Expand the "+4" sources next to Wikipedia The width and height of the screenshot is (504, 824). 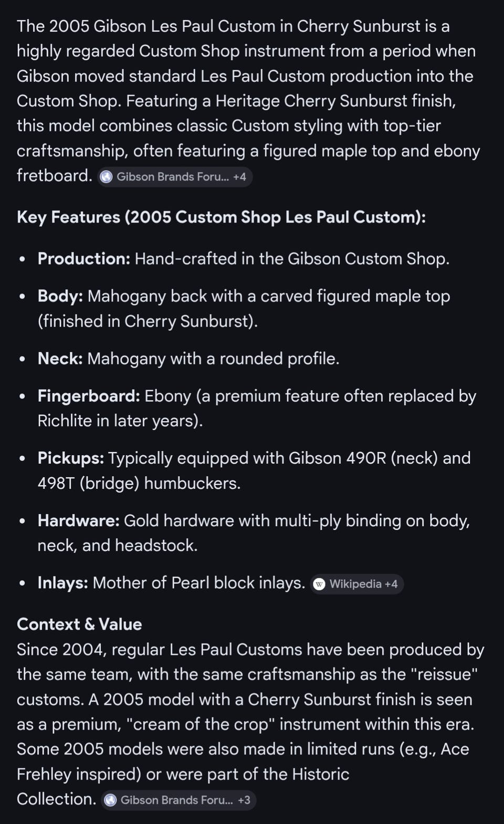391,584
